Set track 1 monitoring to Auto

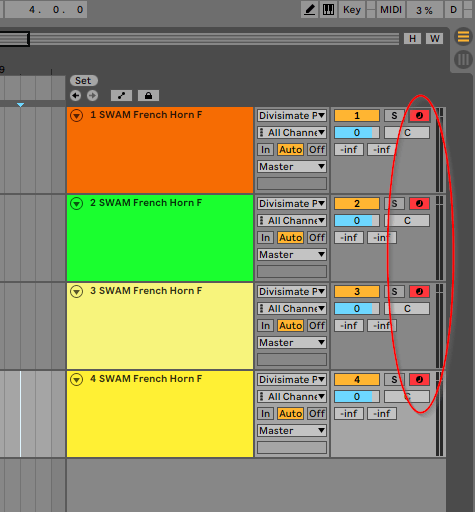click(x=291, y=150)
